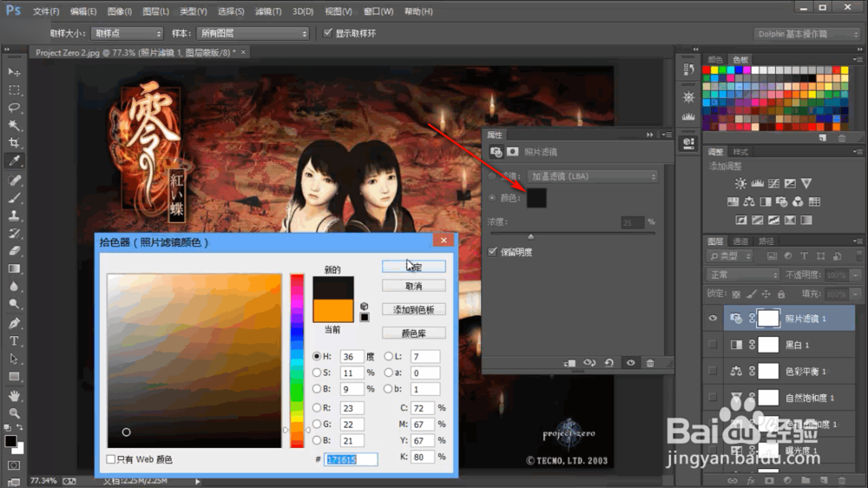
Task: Enable the 只有 Web 颜色 checkbox
Action: coord(111,459)
